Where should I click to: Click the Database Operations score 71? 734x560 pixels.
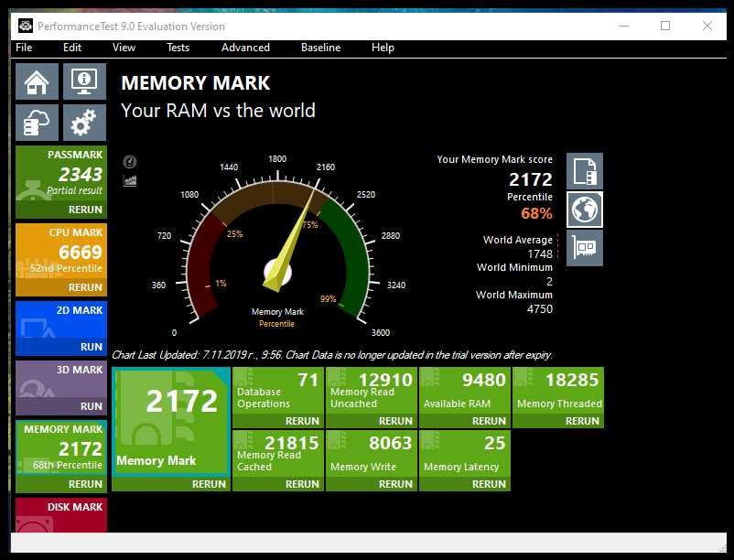tap(308, 380)
